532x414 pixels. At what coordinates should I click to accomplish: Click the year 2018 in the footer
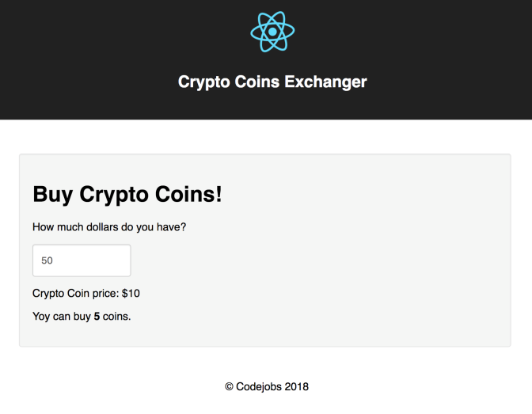294,387
